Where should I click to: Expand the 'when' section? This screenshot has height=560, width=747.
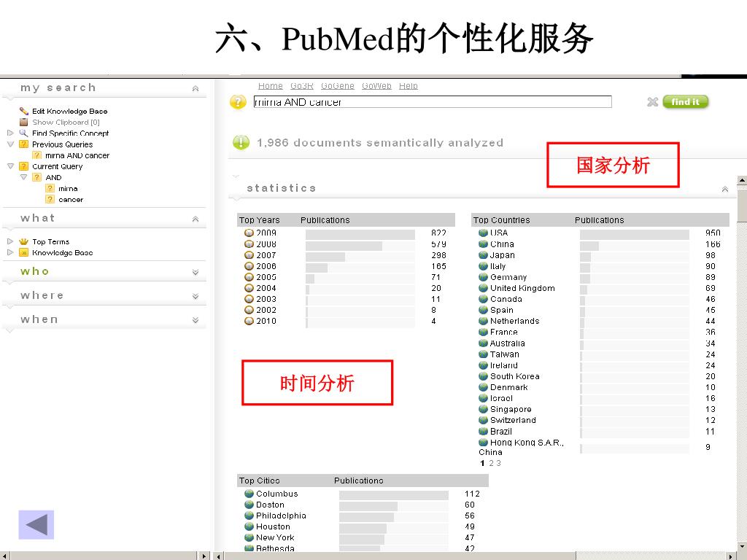click(196, 320)
